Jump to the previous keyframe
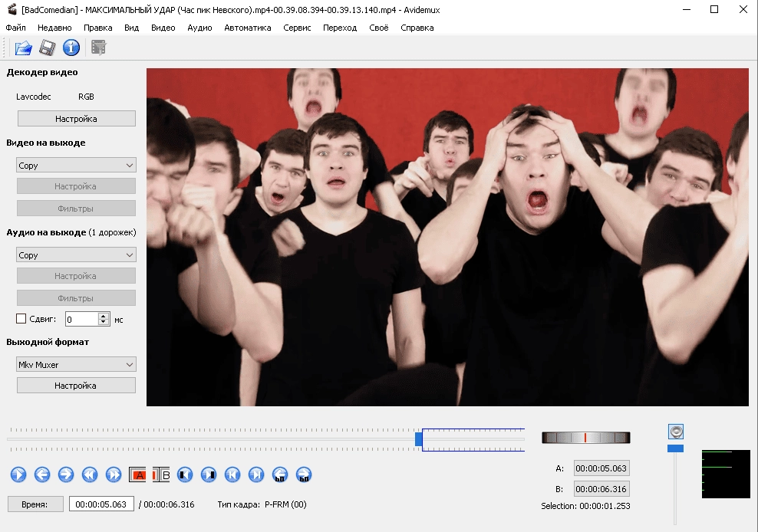 click(x=90, y=475)
